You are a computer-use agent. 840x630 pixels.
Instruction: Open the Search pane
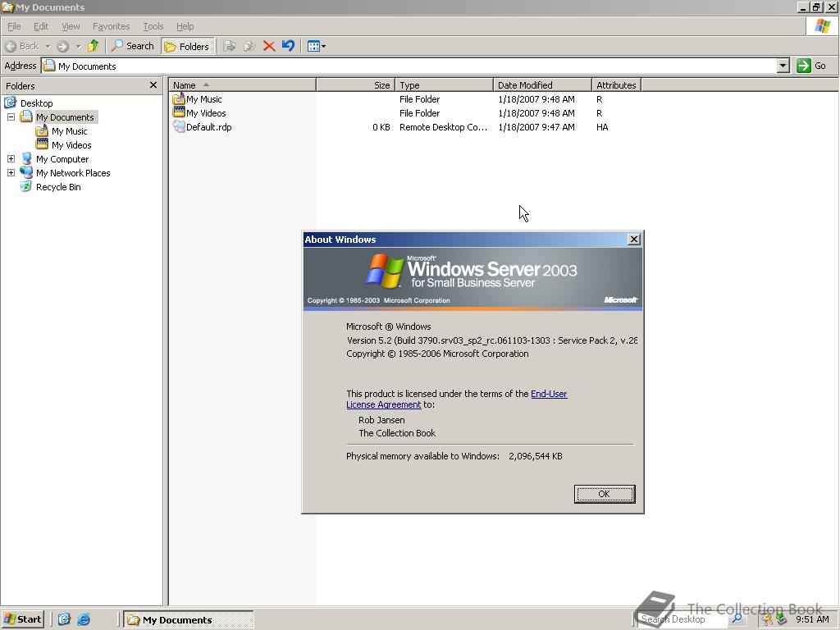(133, 46)
